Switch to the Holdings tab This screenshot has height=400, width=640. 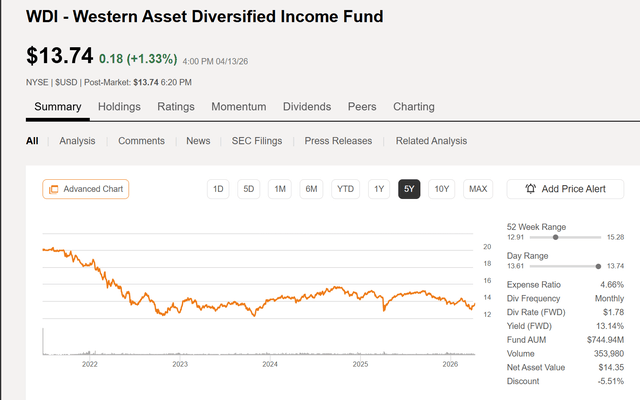pyautogui.click(x=119, y=107)
